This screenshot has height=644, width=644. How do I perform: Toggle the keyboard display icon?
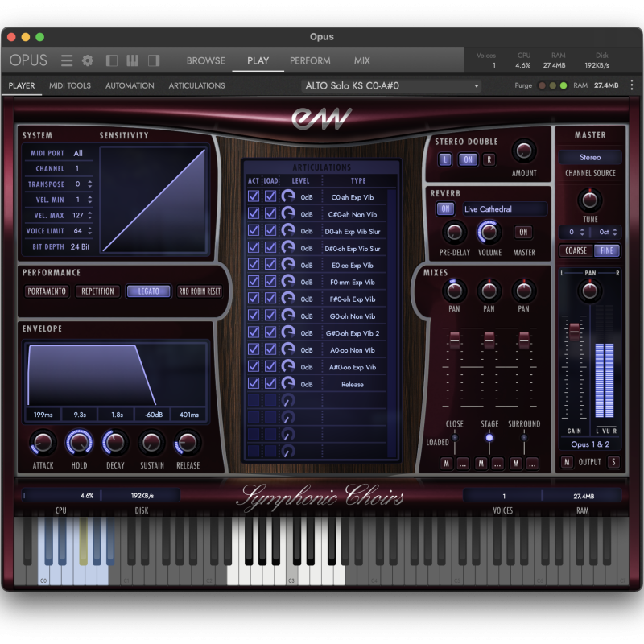[x=132, y=61]
